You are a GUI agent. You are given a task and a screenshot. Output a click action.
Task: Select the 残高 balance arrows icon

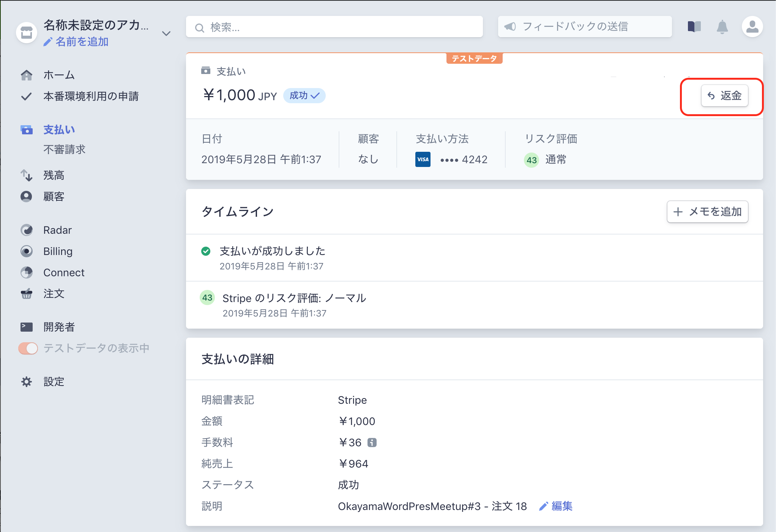click(x=27, y=175)
